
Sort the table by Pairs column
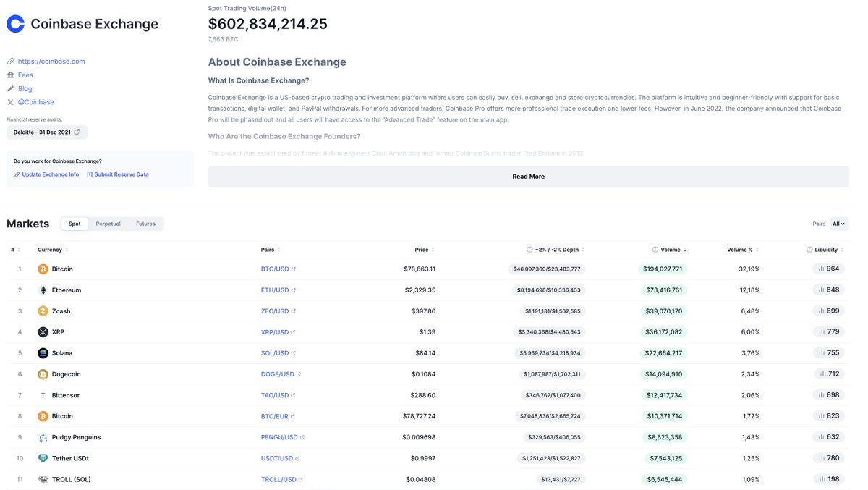[271, 250]
